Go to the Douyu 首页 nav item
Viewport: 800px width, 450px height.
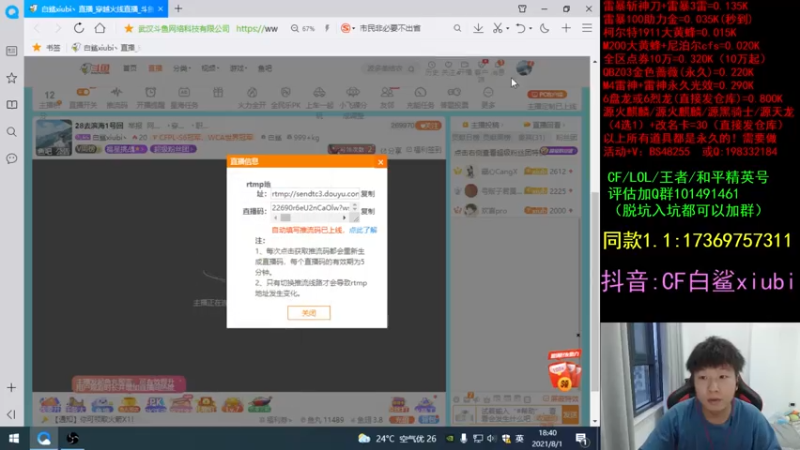click(130, 68)
